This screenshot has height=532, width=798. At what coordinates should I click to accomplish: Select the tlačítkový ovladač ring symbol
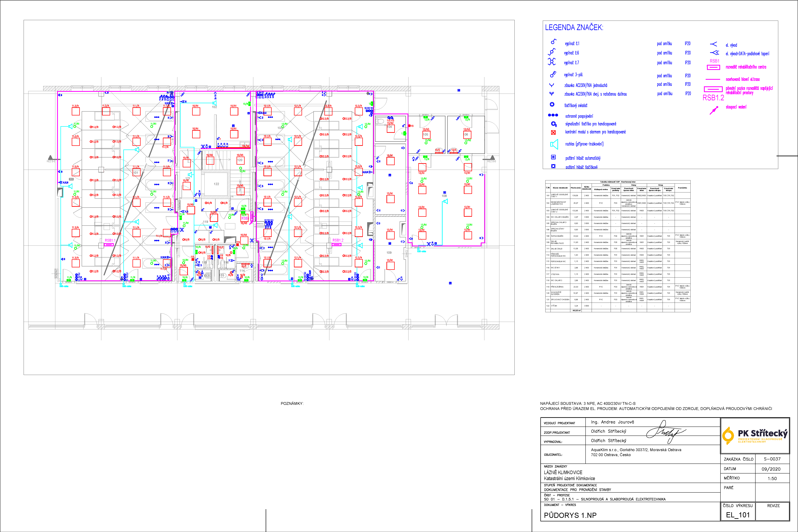pyautogui.click(x=552, y=105)
